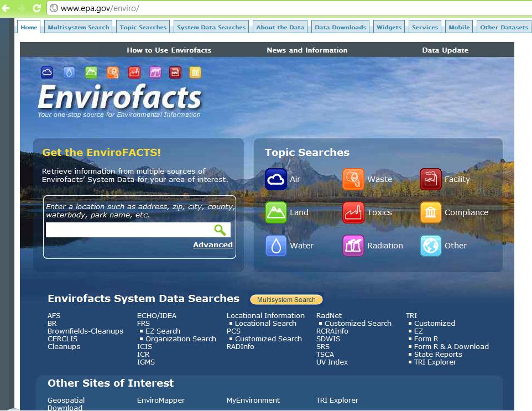Screen dimensions: 532x411
Task: Go back using the browser back arrow
Action: pyautogui.click(x=6, y=8)
